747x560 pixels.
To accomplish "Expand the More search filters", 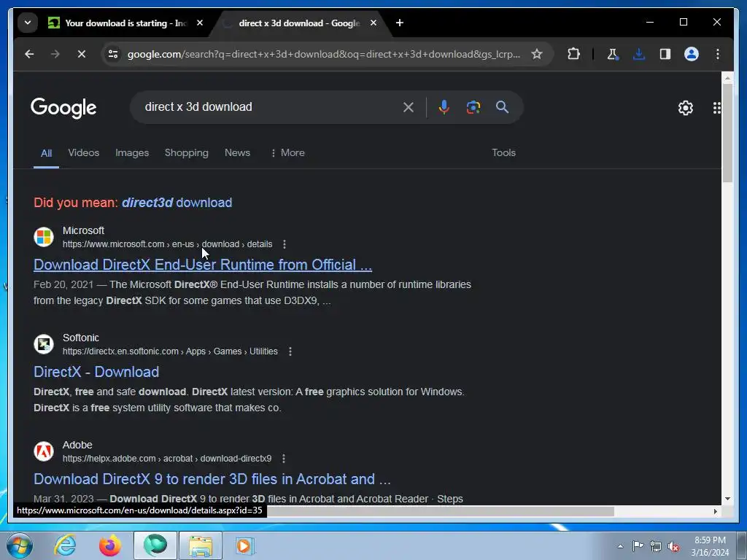I will [x=287, y=153].
